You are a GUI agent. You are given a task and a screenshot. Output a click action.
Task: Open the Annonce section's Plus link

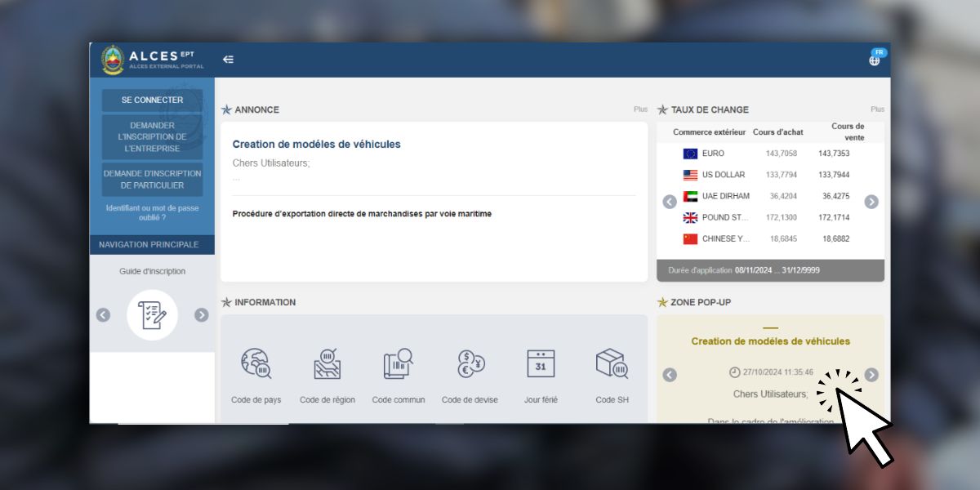click(x=640, y=109)
